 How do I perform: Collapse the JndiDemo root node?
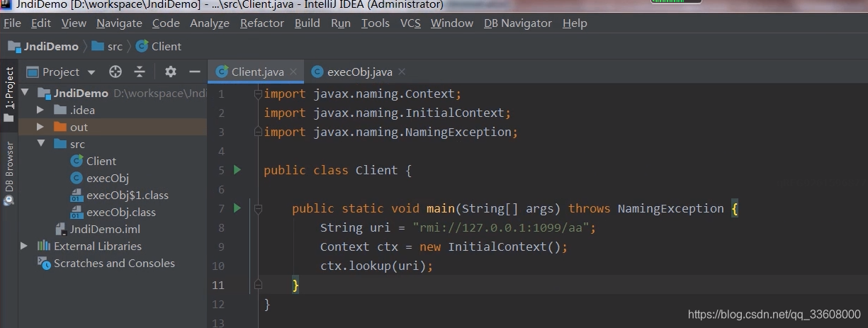click(25, 93)
